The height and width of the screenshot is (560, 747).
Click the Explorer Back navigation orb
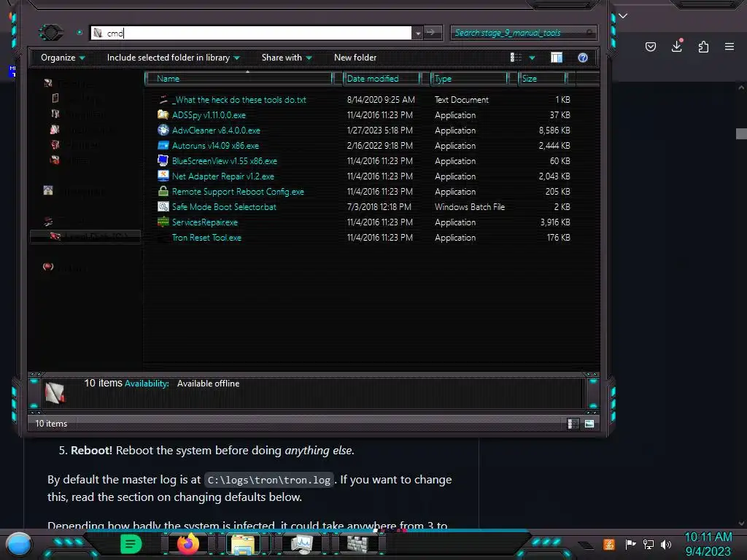(x=50, y=32)
